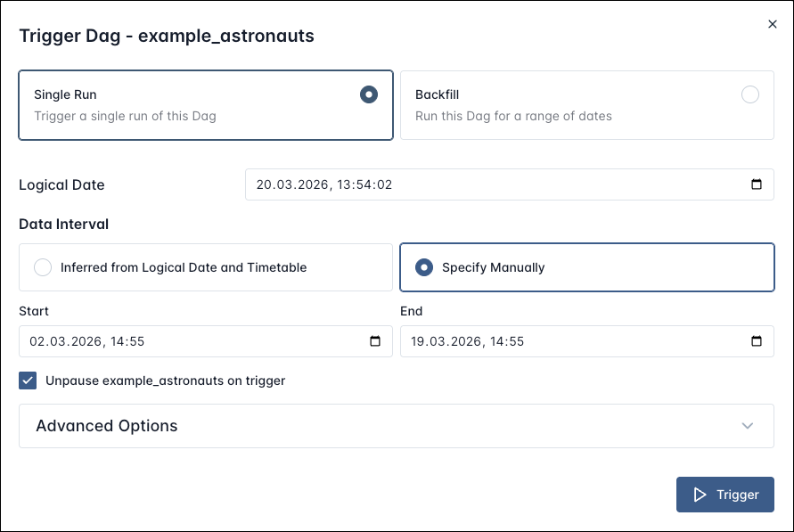
Task: Click the play icon inside Trigger button
Action: coord(701,494)
